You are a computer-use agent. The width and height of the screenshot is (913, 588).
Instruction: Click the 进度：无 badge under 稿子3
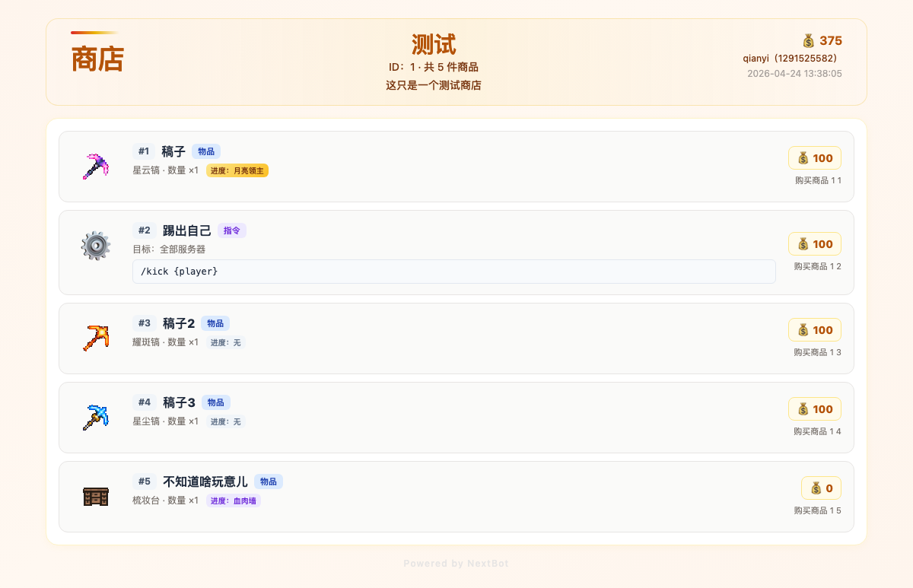(x=226, y=421)
